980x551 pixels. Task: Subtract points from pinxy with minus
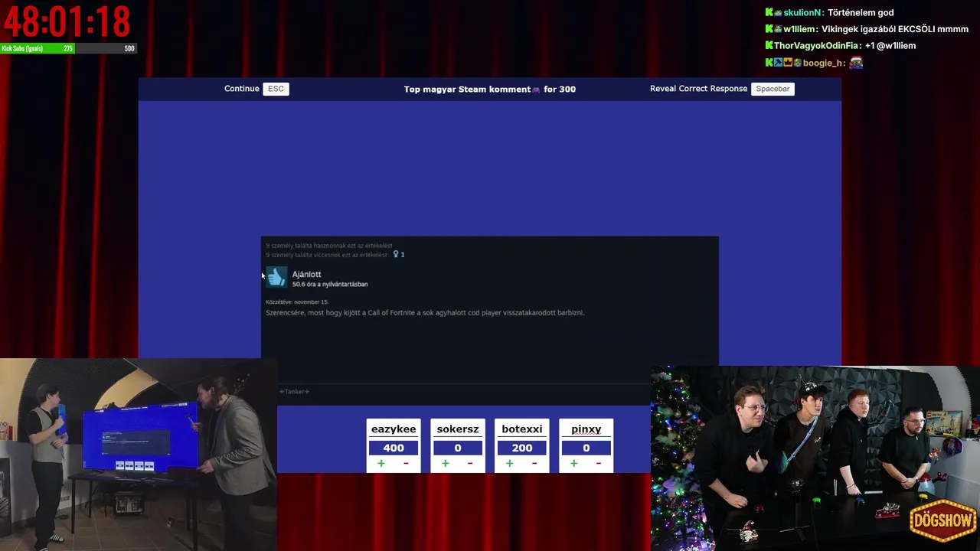pos(599,463)
